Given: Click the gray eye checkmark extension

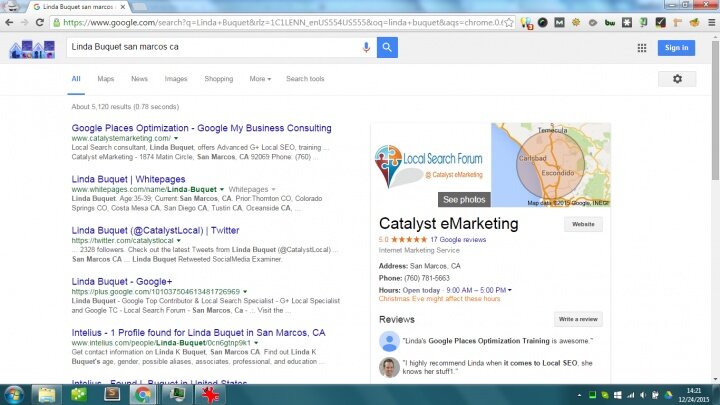Looking at the screenshot, I should tap(593, 22).
